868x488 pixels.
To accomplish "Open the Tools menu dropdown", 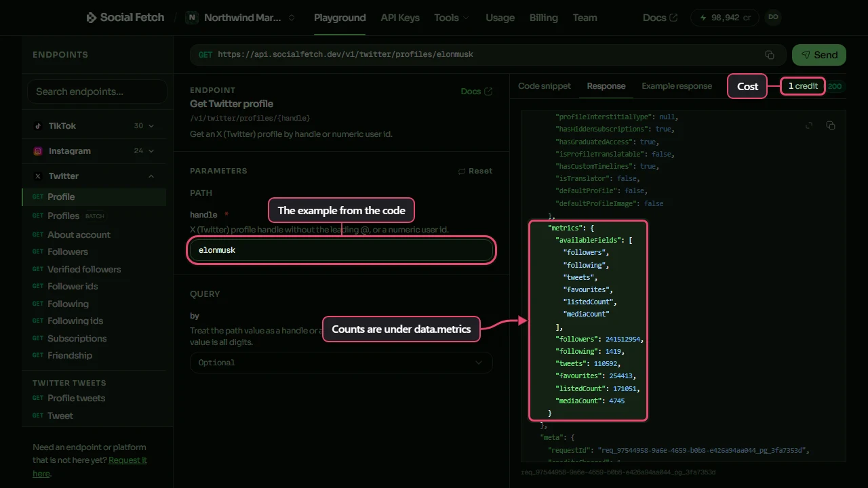I will coord(451,18).
